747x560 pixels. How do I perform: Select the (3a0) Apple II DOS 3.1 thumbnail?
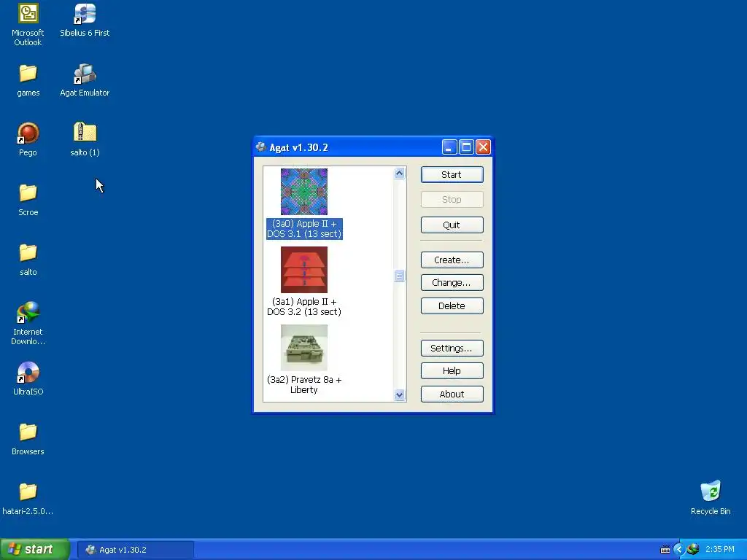(x=304, y=192)
